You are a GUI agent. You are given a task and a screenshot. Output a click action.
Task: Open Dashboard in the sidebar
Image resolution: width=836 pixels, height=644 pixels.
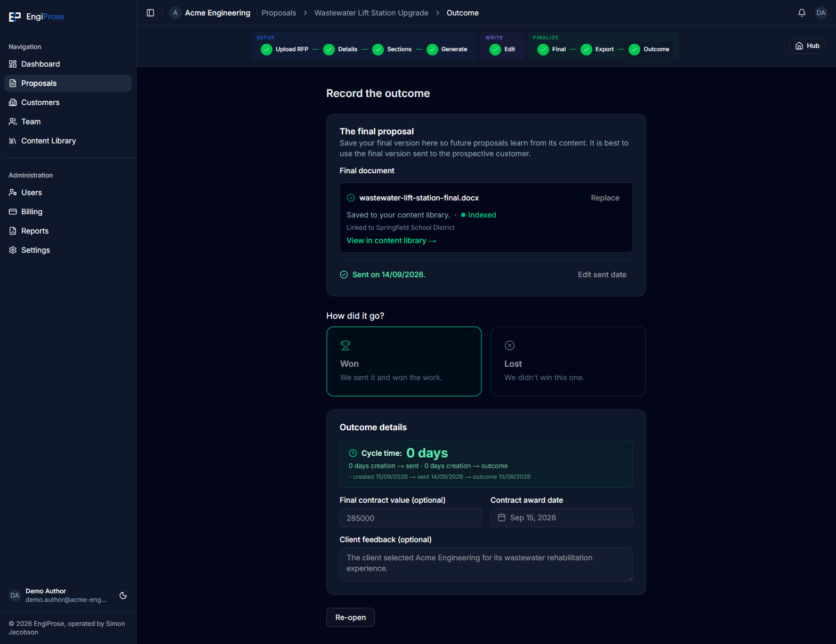68,64
